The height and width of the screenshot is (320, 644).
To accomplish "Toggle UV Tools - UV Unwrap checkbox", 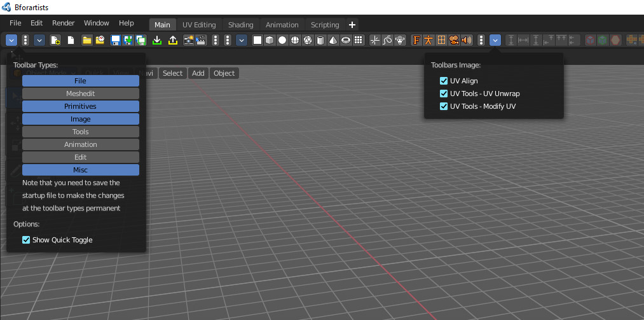I will (x=444, y=94).
